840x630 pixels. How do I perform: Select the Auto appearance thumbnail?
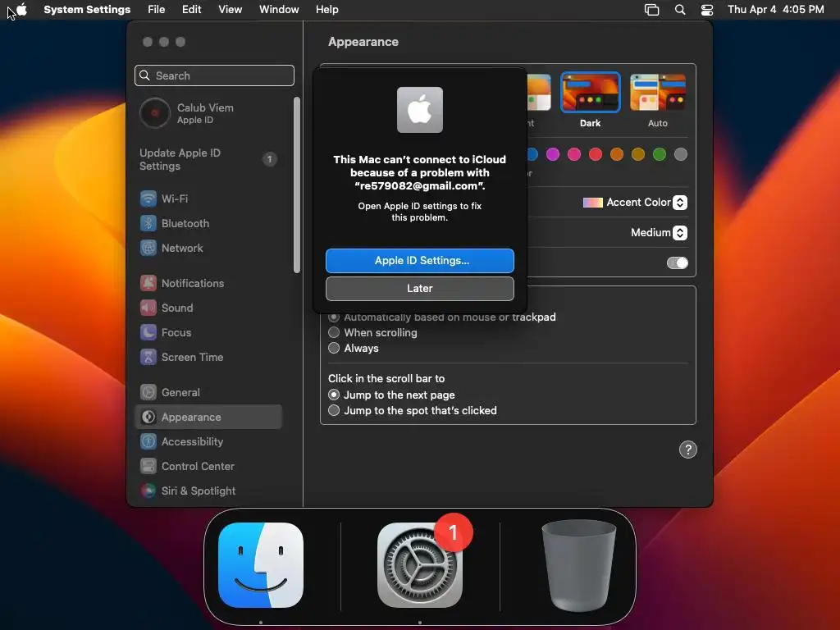point(658,92)
